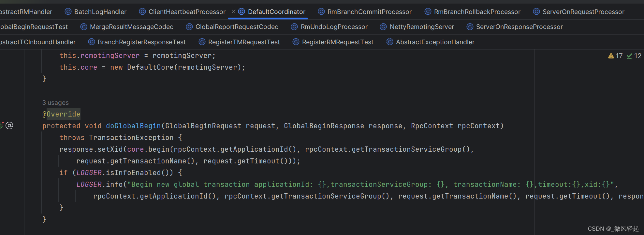Click the GlobalBeginResponse parameter type

tap(324, 126)
